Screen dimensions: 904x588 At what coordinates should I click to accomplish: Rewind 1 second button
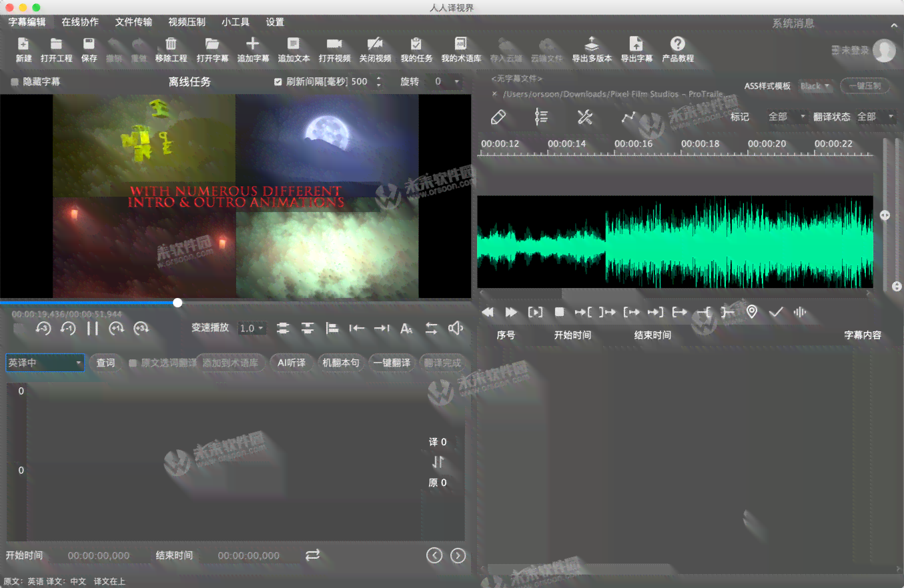[x=68, y=328]
